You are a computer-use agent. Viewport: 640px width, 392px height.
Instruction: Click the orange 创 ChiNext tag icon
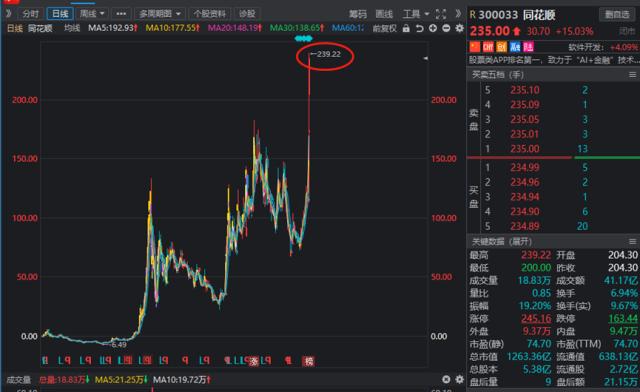[502, 47]
